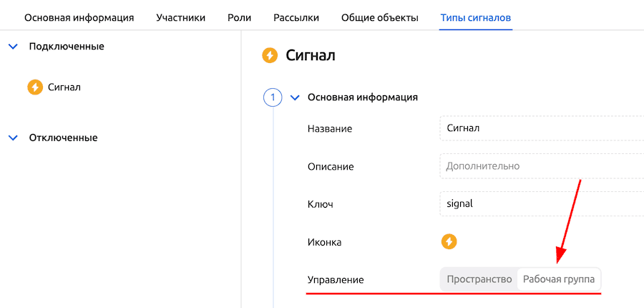644x308 pixels.
Task: Click the lightning icon beside the Сигнал heading
Action: coord(270,55)
